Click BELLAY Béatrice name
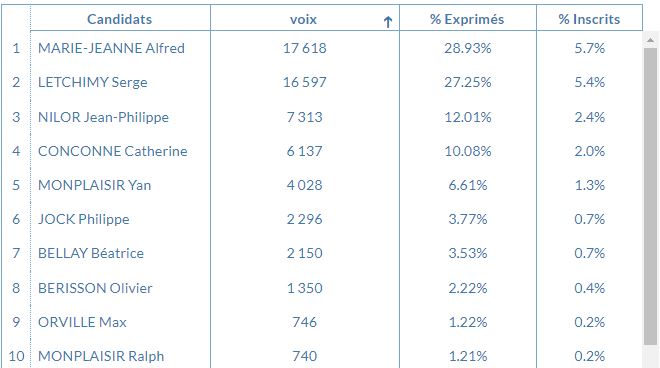Image resolution: width=660 pixels, height=368 pixels. [x=90, y=253]
